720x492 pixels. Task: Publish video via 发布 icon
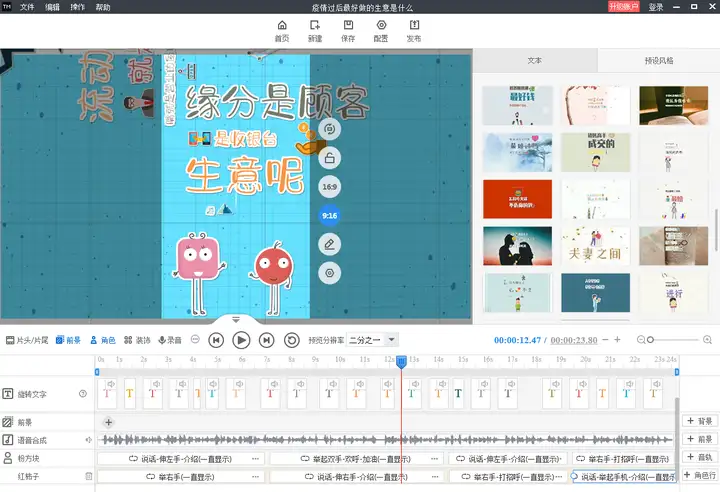click(414, 31)
